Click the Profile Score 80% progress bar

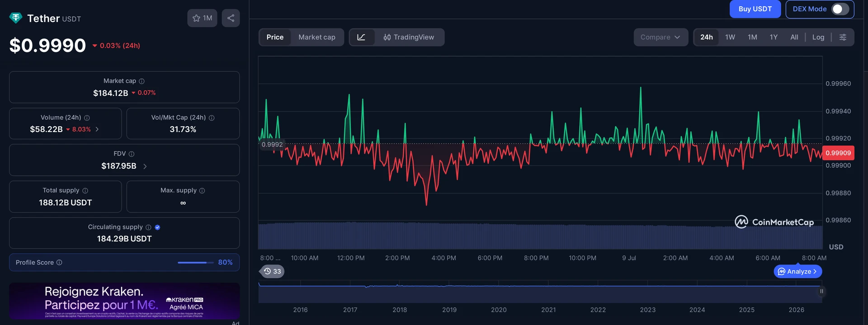pyautogui.click(x=195, y=263)
